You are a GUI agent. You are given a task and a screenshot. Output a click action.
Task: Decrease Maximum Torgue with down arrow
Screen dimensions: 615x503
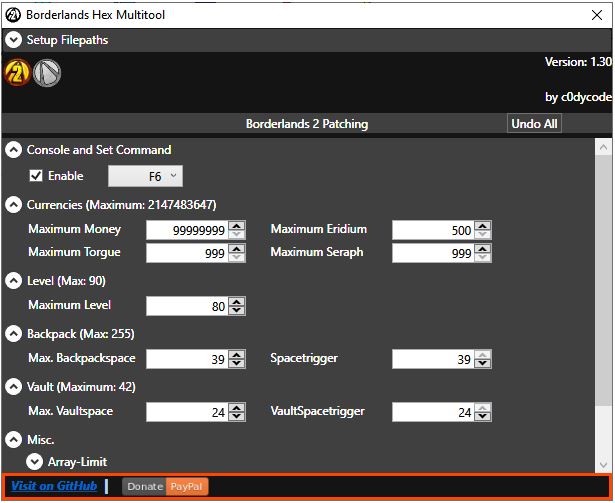point(237,257)
